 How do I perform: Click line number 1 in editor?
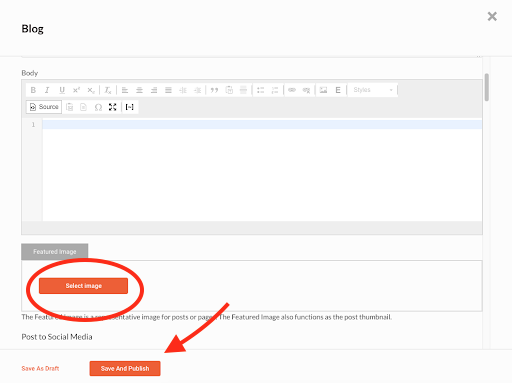[33, 124]
